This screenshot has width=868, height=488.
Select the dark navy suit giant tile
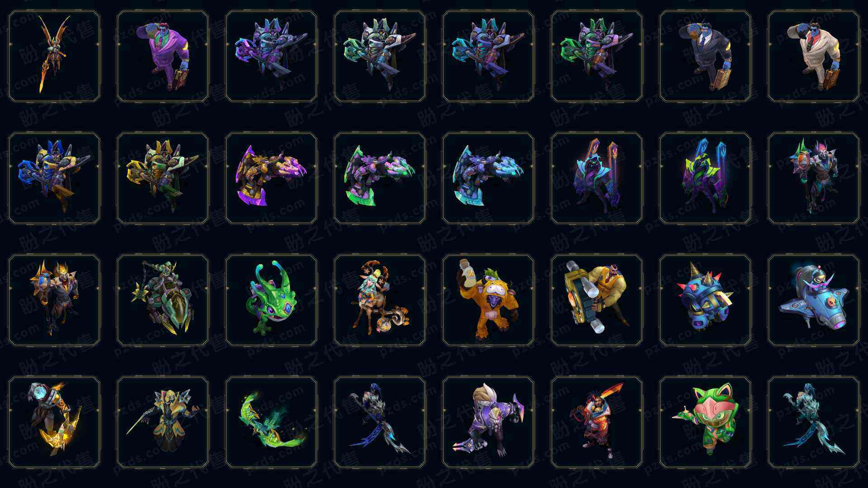[705, 56]
